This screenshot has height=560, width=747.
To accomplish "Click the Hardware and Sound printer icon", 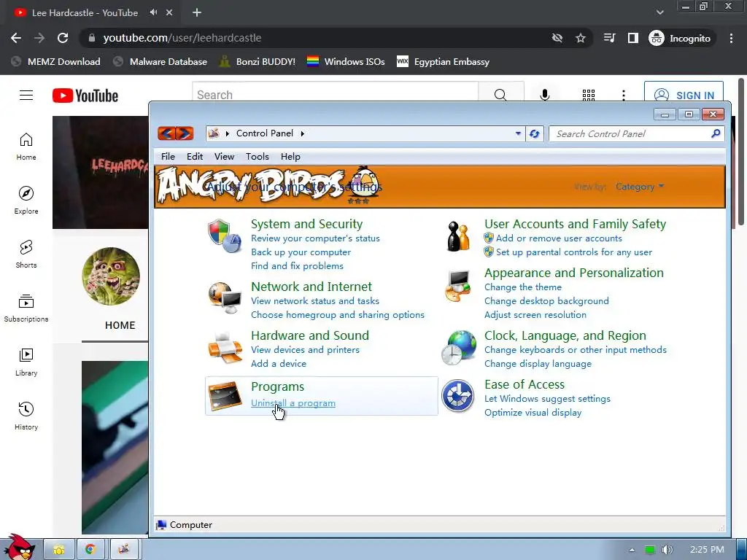I will pyautogui.click(x=225, y=349).
